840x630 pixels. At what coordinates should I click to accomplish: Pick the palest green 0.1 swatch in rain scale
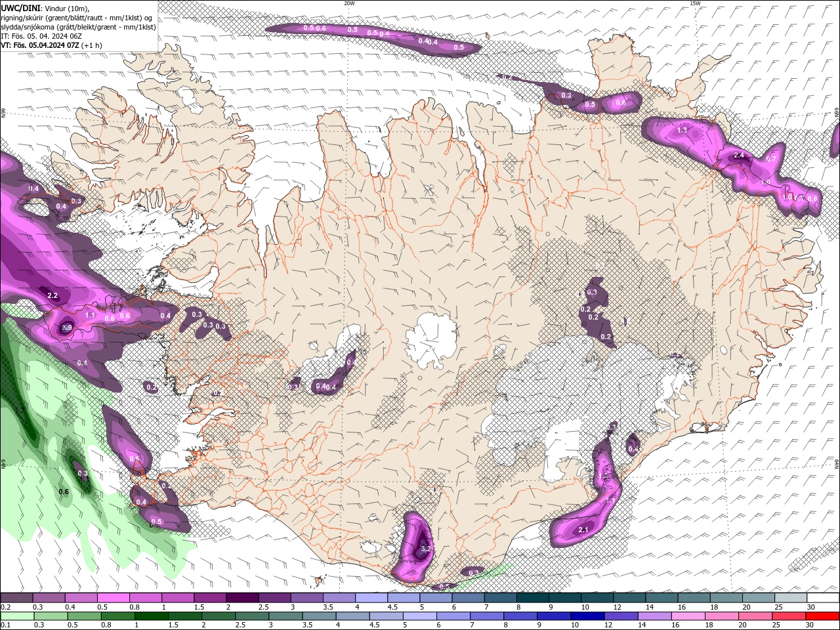click(x=17, y=616)
